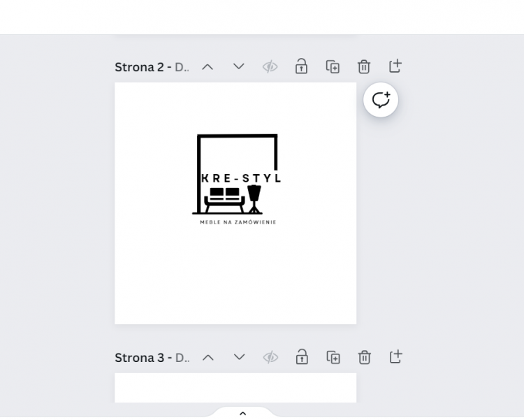Hide page 2 using the eye icon
Viewport: 524px width, 420px height.
[270, 66]
